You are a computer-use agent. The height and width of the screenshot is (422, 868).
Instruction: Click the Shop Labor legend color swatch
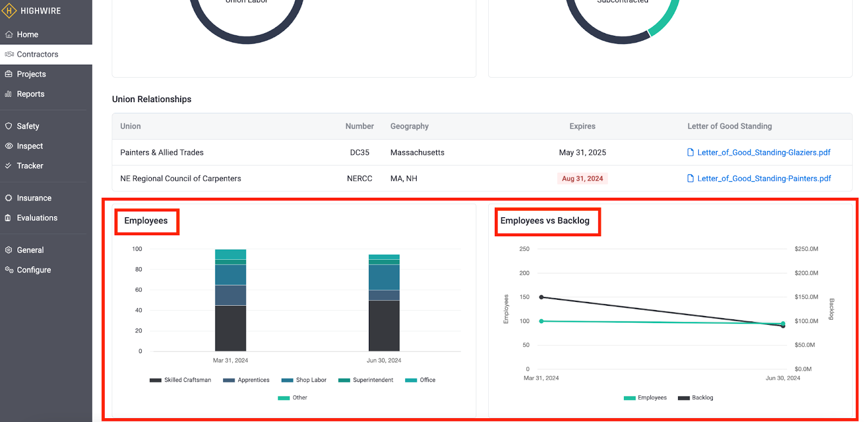tap(287, 380)
